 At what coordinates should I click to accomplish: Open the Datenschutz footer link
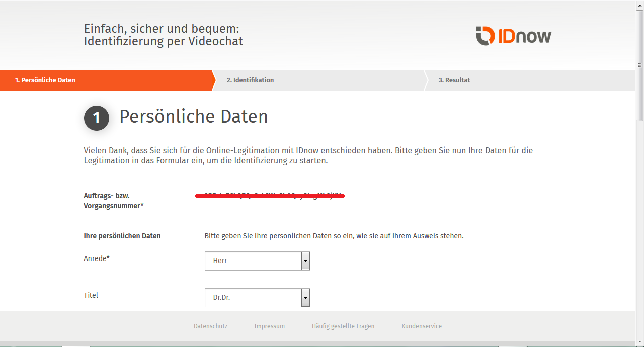[x=210, y=326]
